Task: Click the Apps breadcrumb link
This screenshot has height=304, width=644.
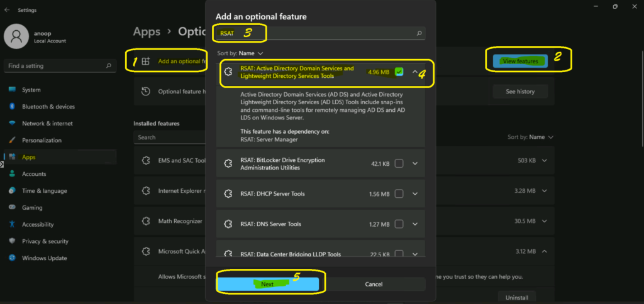Action: coord(147,31)
